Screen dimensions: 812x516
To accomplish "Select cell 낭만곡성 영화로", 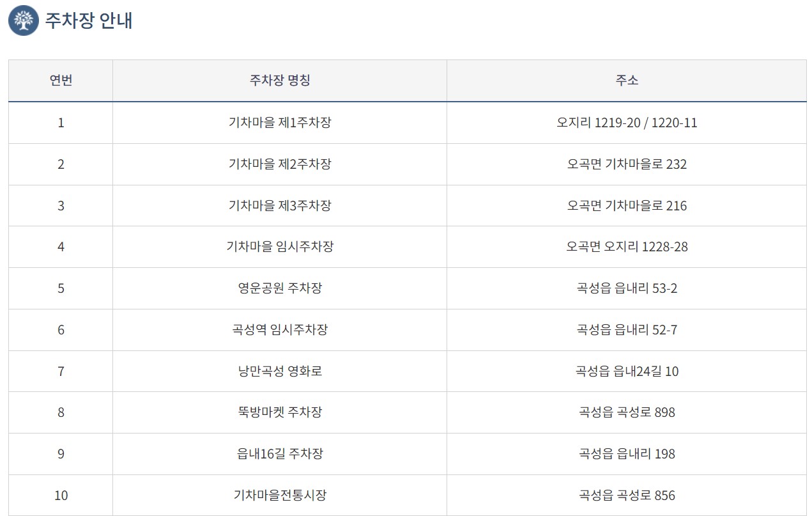I will click(x=280, y=371).
